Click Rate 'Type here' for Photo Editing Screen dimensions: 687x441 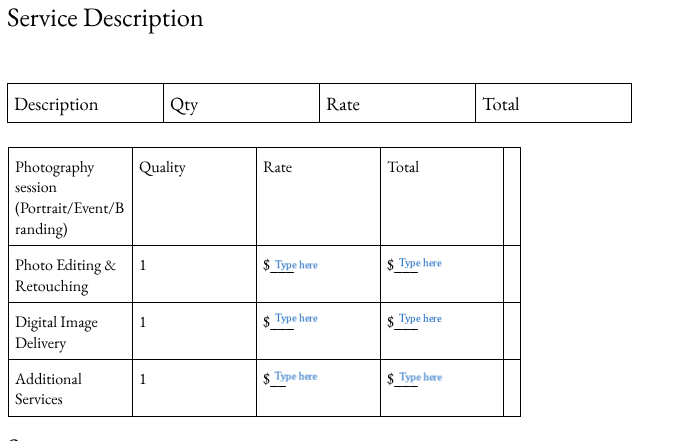(x=296, y=265)
